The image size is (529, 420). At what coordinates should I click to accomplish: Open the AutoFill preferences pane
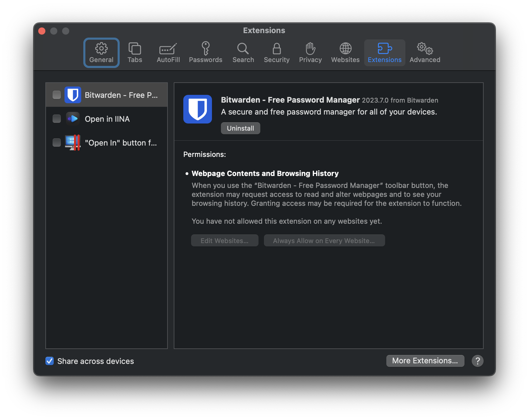168,53
